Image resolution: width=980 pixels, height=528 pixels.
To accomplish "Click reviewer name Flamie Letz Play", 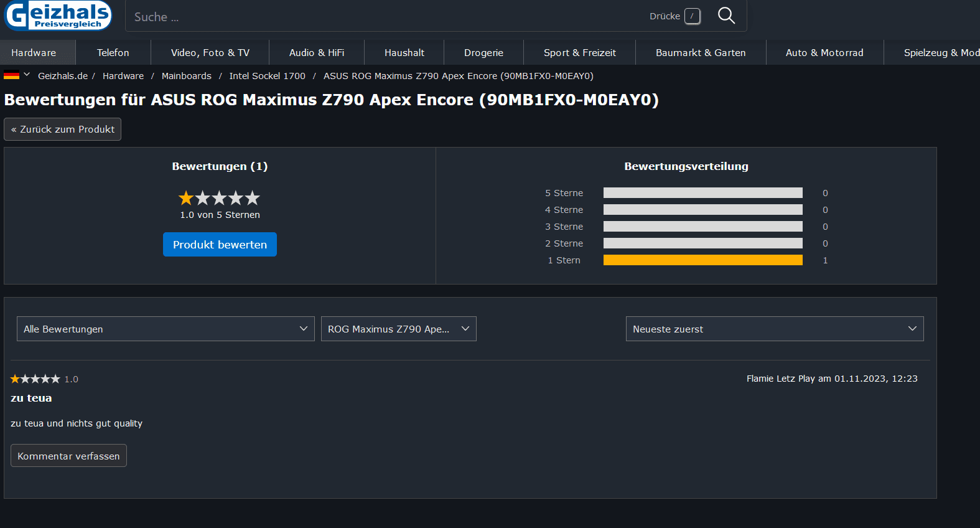I will point(781,379).
